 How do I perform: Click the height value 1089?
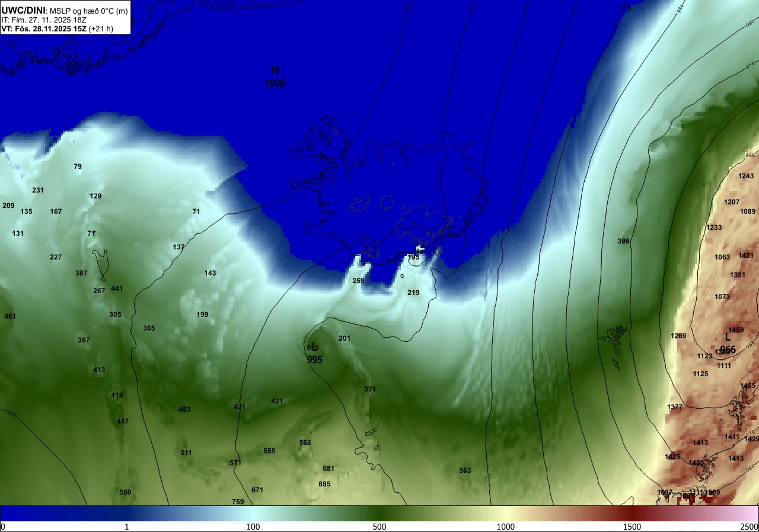(748, 211)
